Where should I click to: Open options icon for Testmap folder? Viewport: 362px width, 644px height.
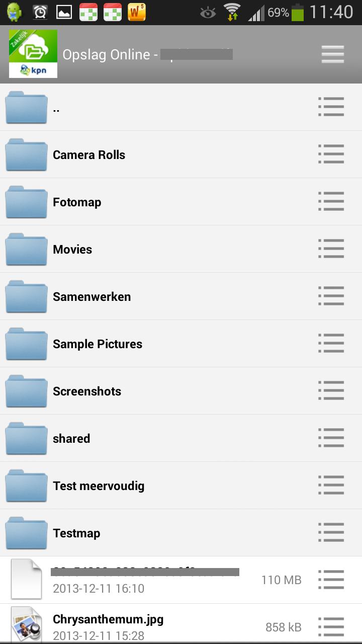[331, 533]
